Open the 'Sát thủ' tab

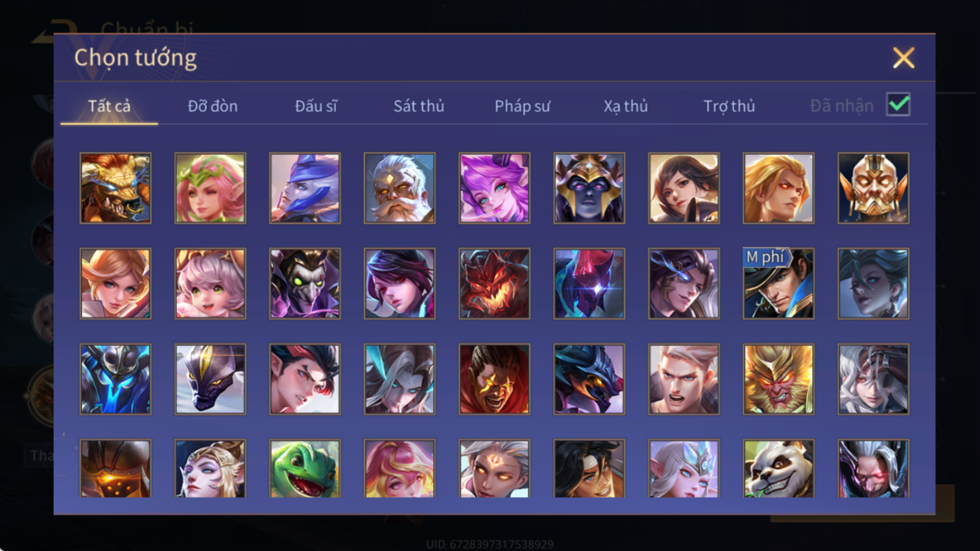click(x=419, y=106)
